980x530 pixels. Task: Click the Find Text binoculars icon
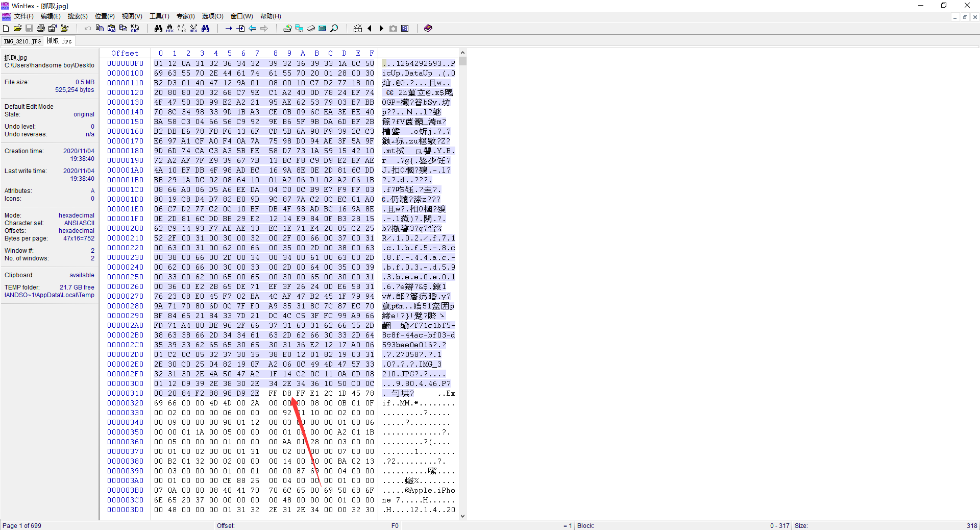158,29
